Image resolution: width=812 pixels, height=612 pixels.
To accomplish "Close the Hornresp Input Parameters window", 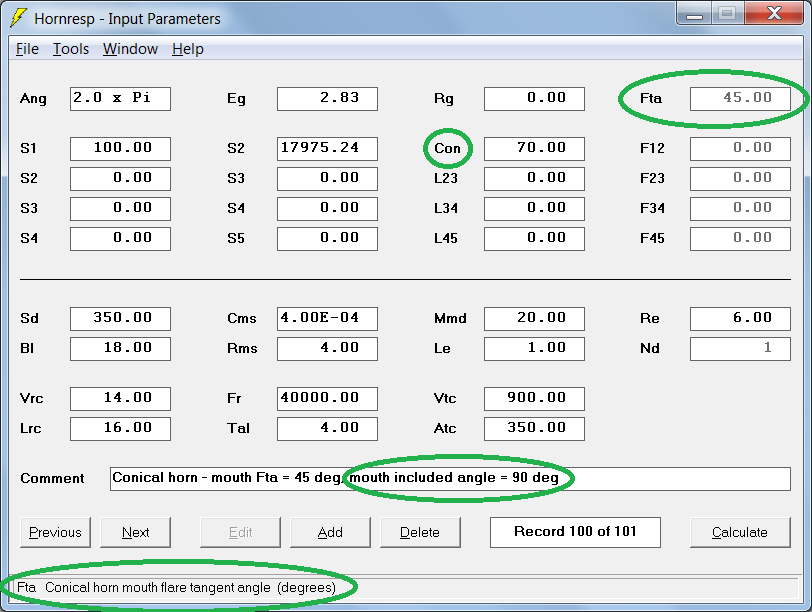I will point(774,13).
